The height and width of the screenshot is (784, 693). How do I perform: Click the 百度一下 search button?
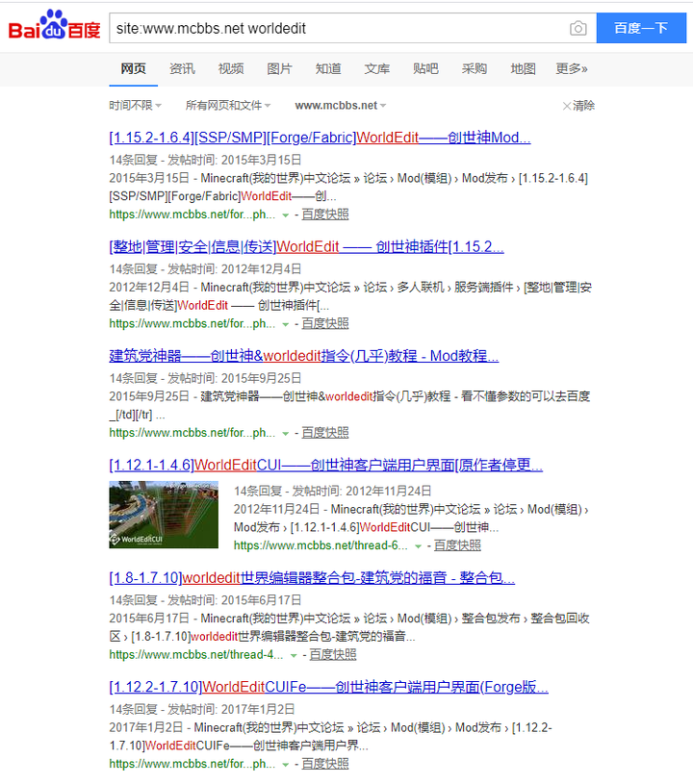[641, 28]
